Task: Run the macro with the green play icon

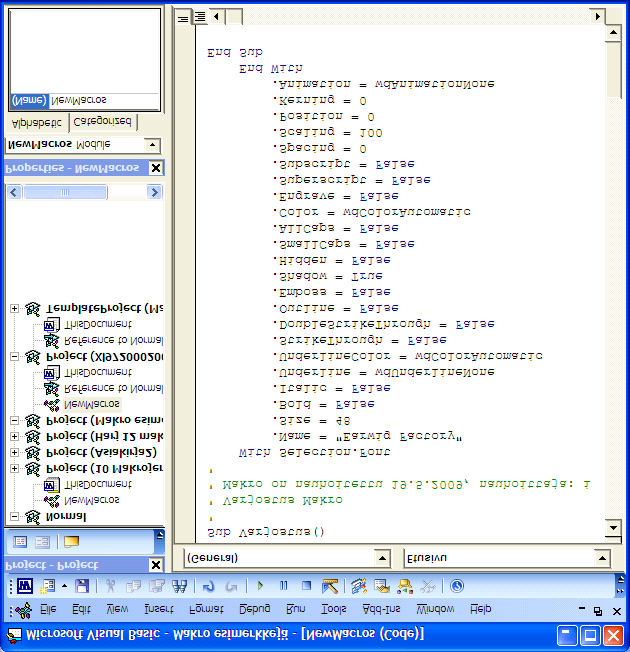Action: (260, 586)
